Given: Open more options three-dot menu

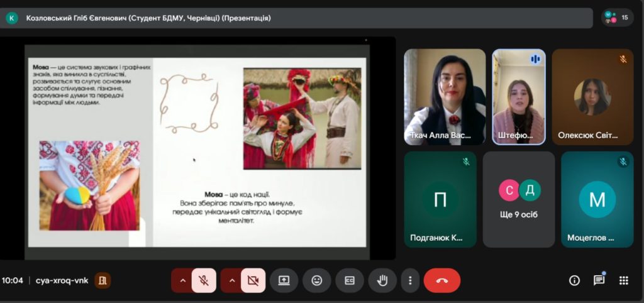Looking at the screenshot, I should pos(410,280).
